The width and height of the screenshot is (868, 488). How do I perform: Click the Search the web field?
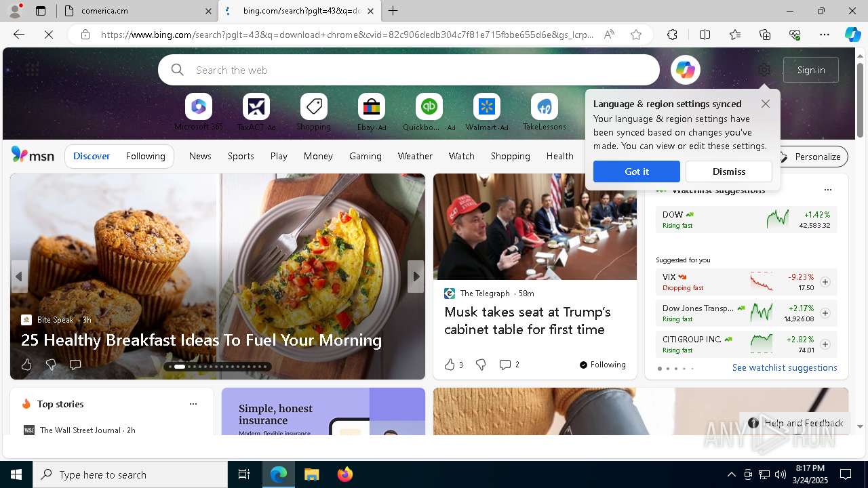[408, 70]
